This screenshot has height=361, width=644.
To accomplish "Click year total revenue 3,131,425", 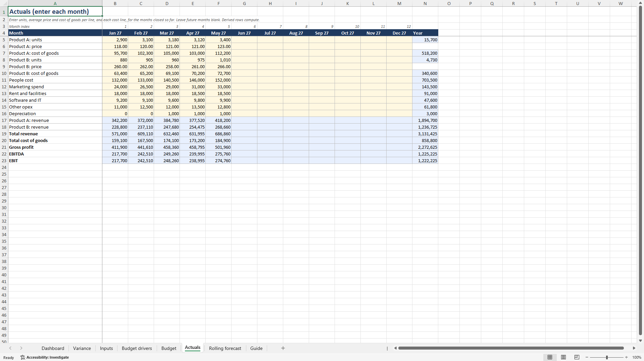I will pyautogui.click(x=425, y=134).
